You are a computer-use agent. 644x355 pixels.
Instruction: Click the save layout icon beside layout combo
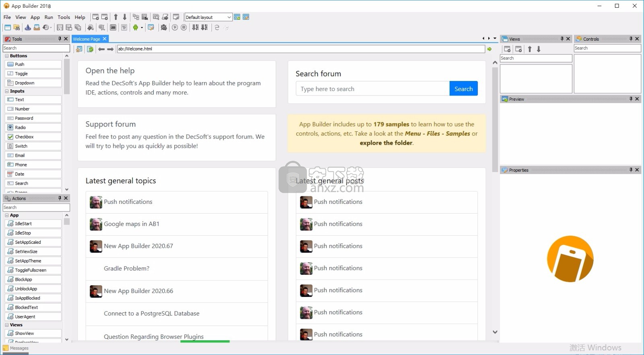point(237,17)
